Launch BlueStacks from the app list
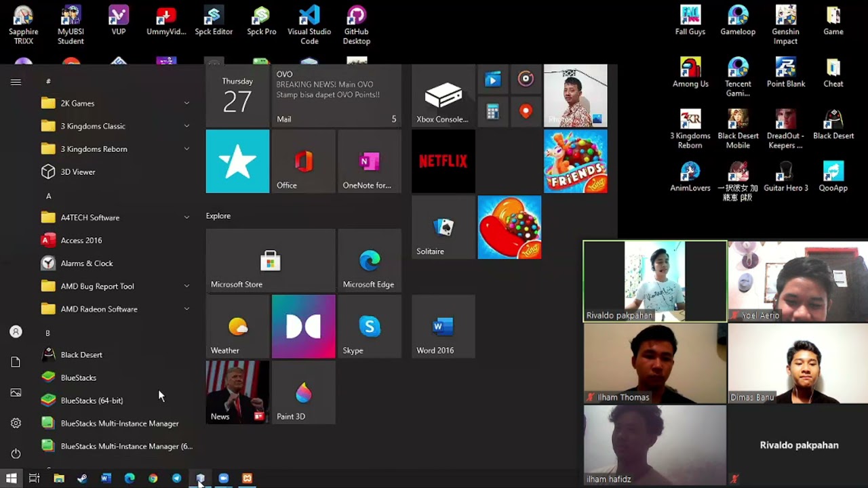The width and height of the screenshot is (868, 488). (x=115, y=378)
